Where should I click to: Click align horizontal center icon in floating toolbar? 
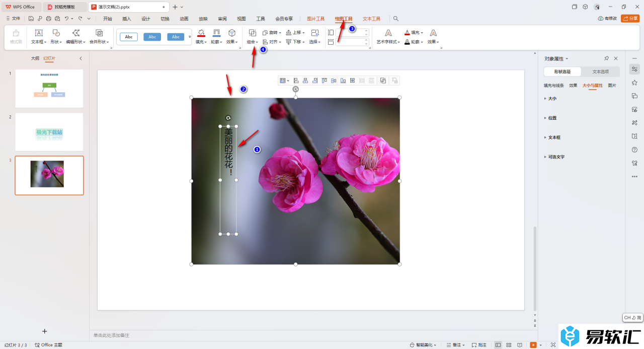tap(305, 81)
